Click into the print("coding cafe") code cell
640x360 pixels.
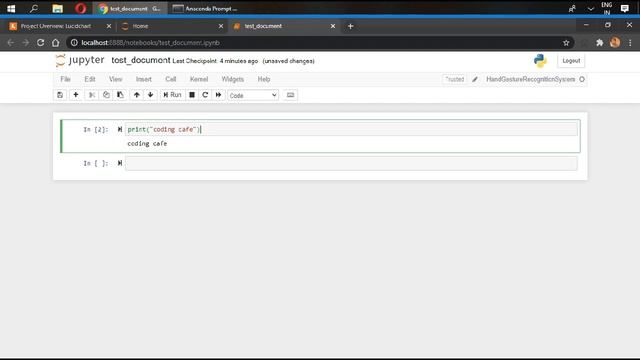[351, 129]
